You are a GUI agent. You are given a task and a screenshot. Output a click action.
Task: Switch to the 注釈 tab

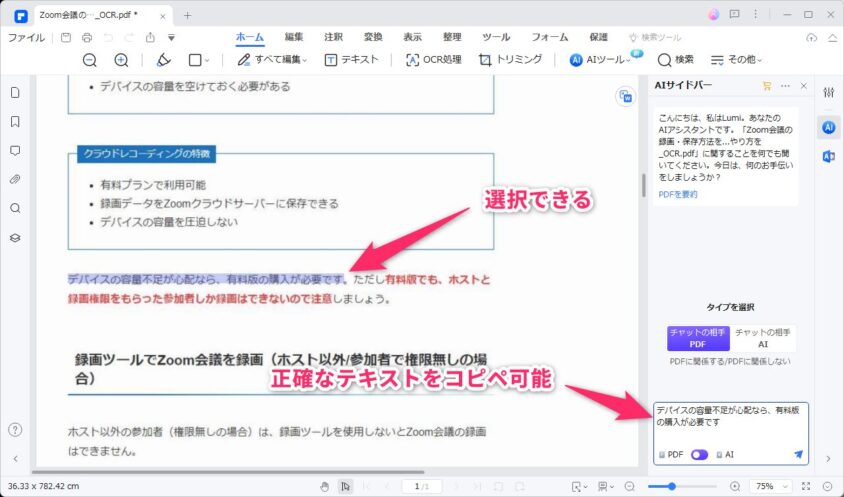click(333, 37)
